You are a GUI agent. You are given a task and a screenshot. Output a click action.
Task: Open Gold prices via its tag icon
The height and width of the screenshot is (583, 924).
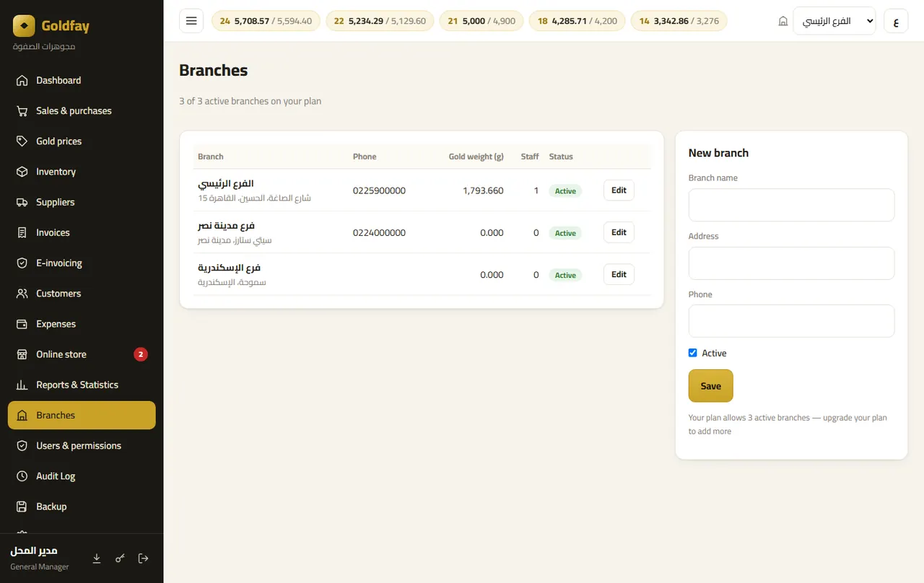tap(22, 141)
